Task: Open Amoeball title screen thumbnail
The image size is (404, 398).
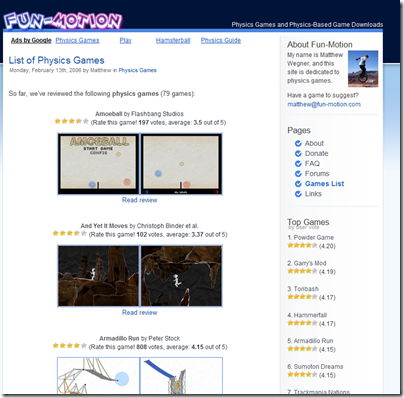Action: [98, 164]
